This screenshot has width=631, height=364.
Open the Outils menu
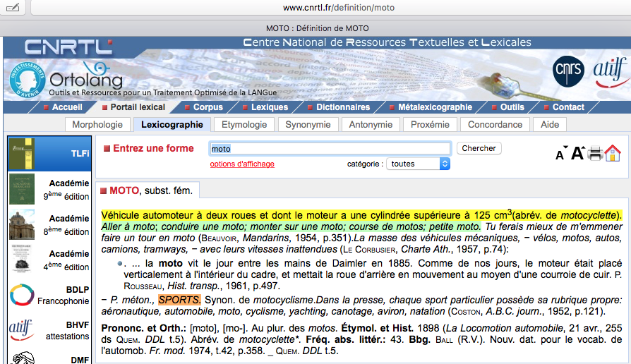click(508, 107)
